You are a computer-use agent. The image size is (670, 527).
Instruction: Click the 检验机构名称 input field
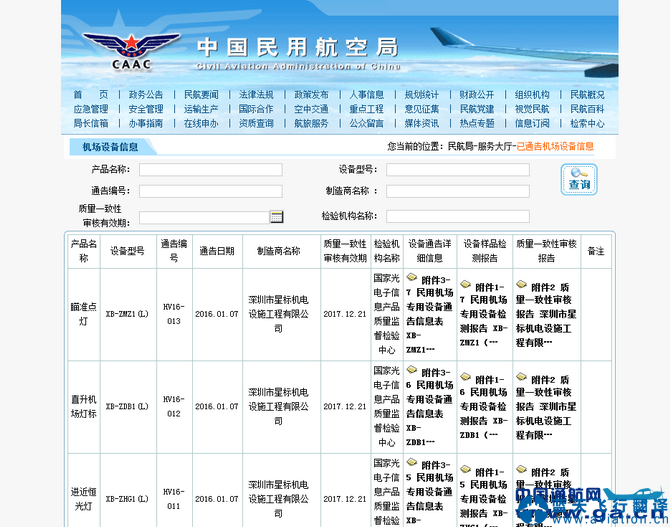[x=457, y=216]
